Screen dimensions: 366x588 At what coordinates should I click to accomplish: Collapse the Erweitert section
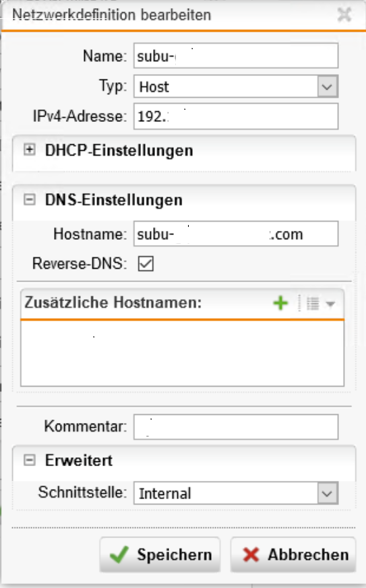29,460
